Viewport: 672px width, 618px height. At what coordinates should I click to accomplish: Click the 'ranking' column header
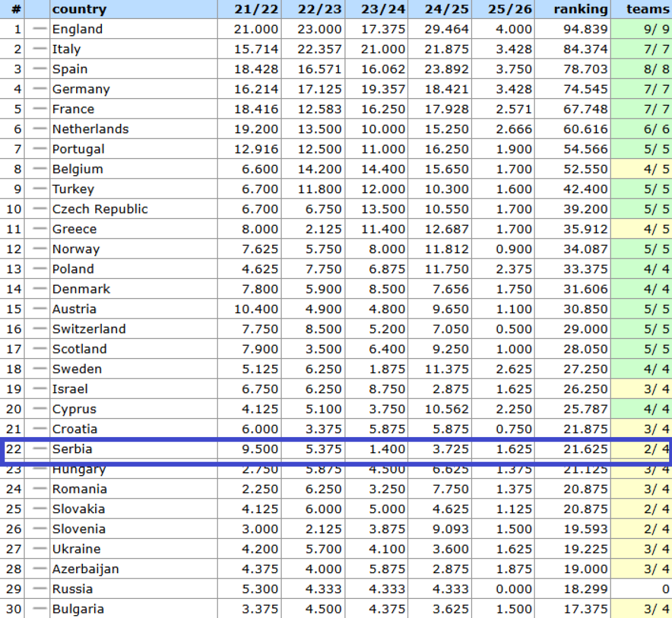click(580, 9)
